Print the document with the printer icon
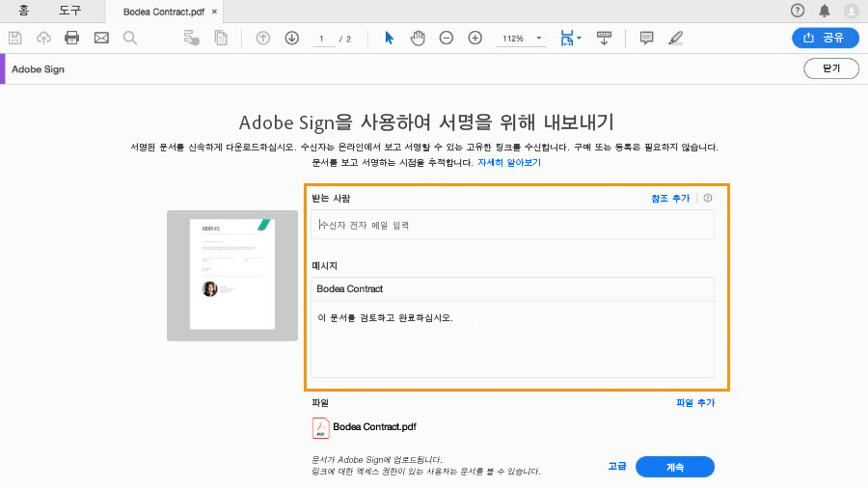The width and height of the screenshot is (868, 488). pos(72,38)
